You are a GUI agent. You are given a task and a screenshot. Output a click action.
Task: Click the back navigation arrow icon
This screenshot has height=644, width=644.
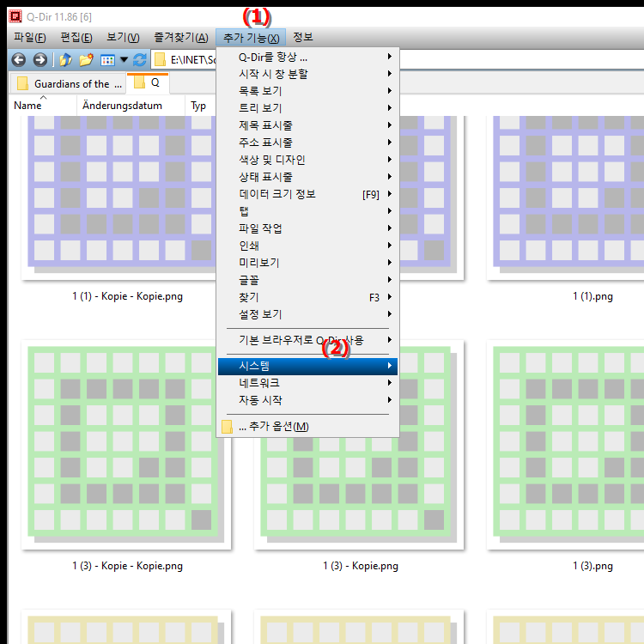tap(19, 60)
